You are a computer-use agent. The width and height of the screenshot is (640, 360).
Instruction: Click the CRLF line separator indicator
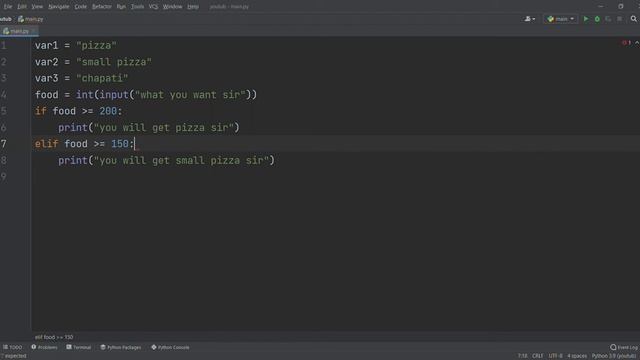tap(538, 356)
